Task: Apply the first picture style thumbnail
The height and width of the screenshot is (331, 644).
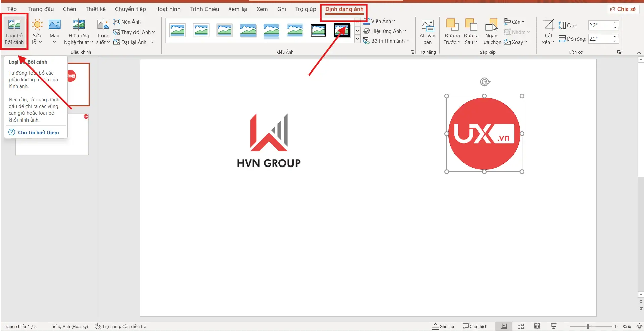Action: pos(177,30)
